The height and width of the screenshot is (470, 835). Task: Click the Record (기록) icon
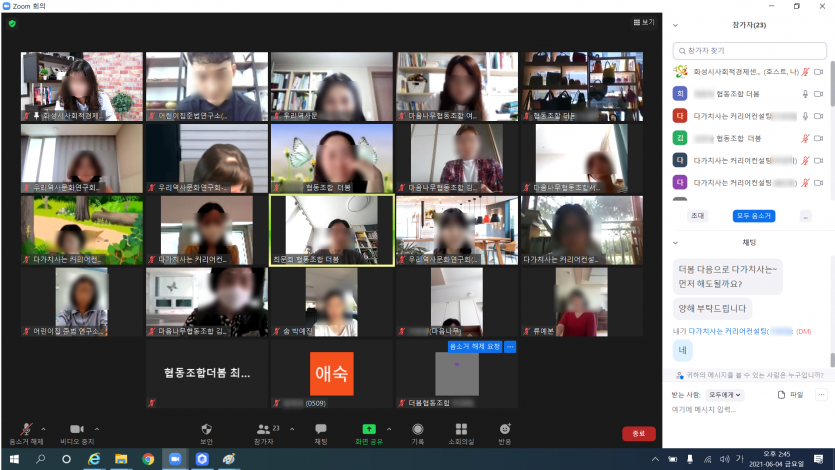[418, 429]
